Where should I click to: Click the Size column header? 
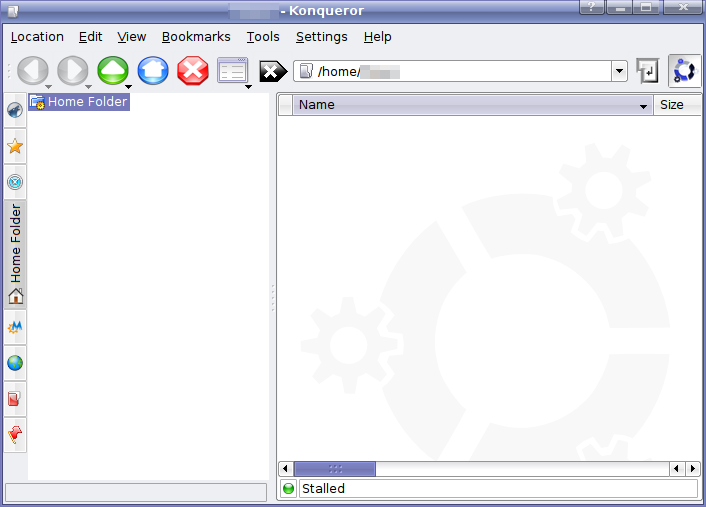[672, 105]
